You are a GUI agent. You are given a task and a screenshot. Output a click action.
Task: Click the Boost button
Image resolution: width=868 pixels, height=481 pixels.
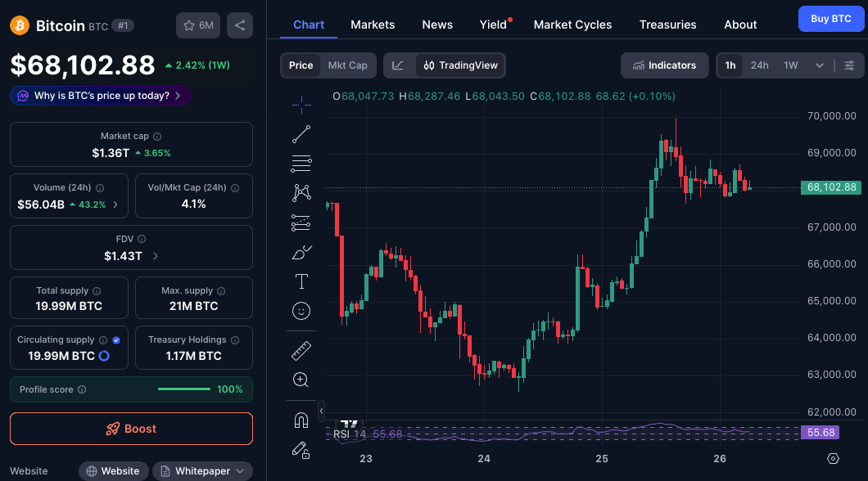click(x=131, y=429)
